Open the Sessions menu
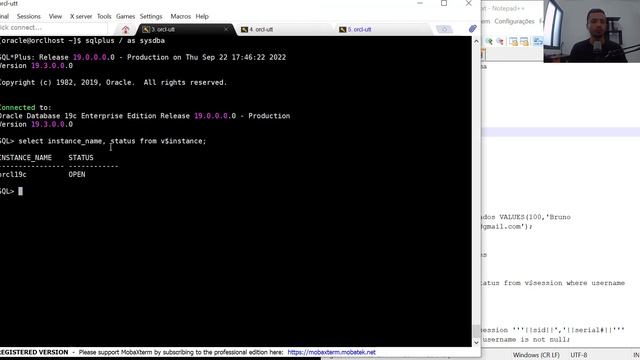Screen dimensions: 640x360 29,16
